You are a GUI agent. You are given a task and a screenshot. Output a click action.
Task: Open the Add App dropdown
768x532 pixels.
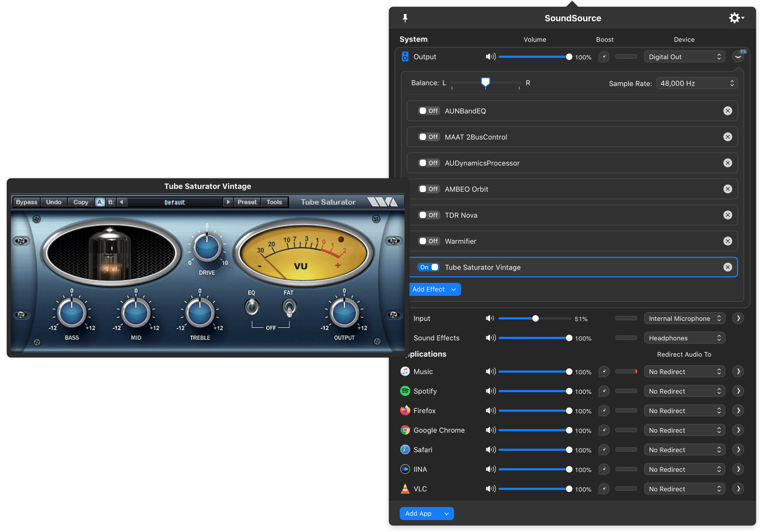click(427, 513)
